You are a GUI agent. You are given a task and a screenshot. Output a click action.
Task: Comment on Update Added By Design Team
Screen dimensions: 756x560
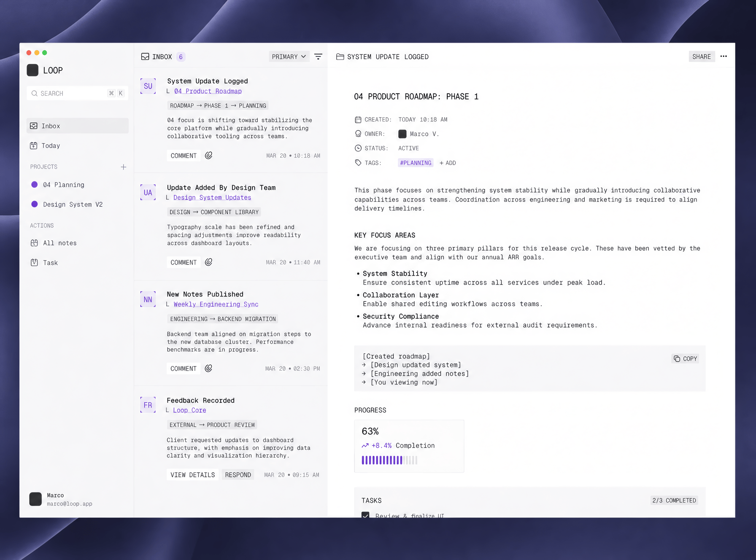coord(184,262)
